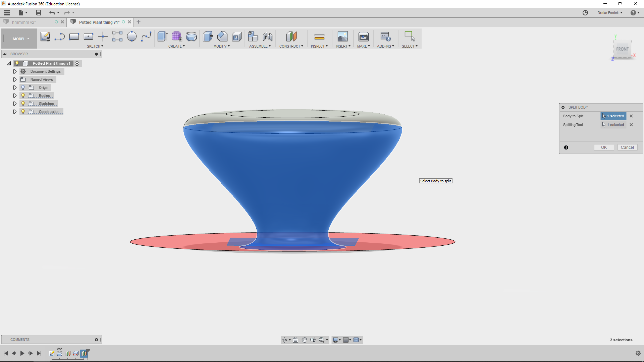Screen dimensions: 644x362
Task: Click the Insert Image icon
Action: pyautogui.click(x=342, y=37)
